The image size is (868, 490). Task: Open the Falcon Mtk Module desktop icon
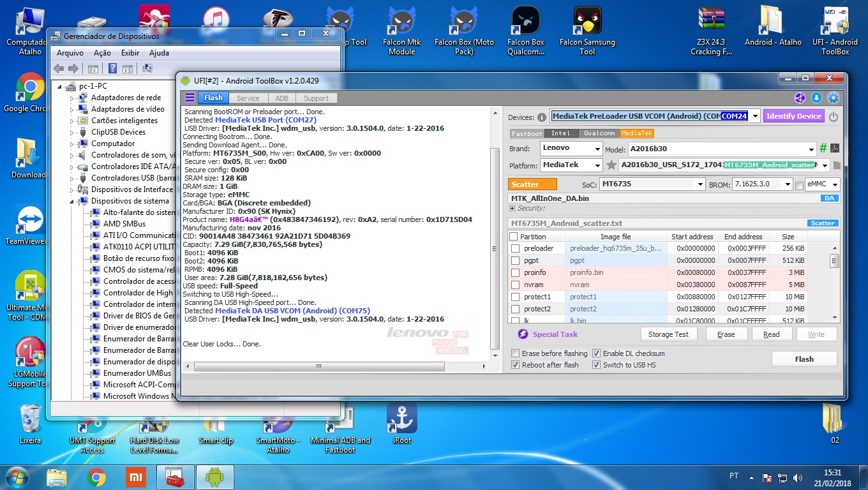[x=402, y=32]
